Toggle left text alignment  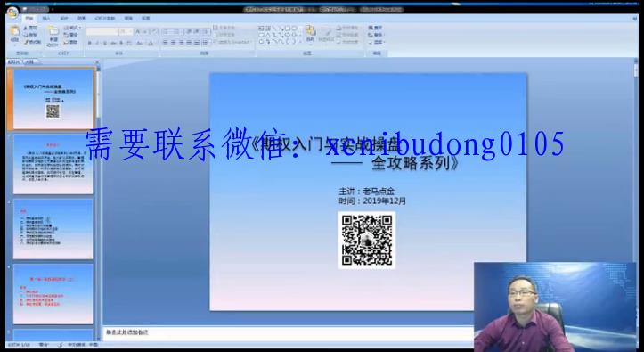pos(166,42)
